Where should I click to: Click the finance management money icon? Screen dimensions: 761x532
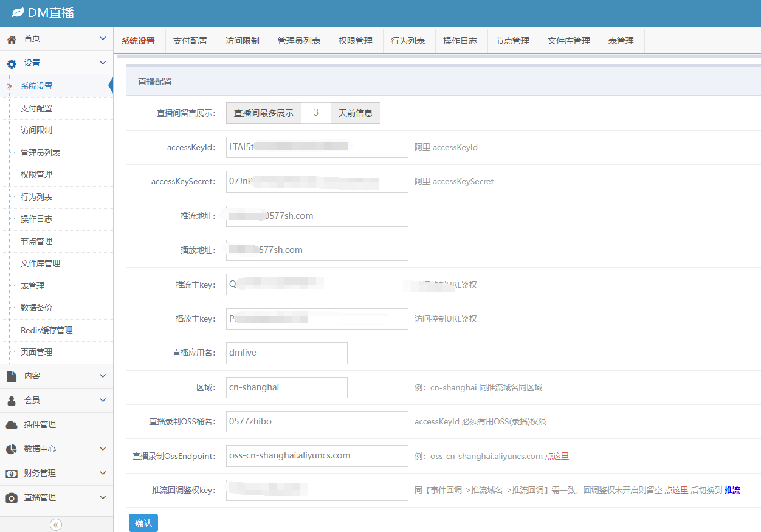(x=12, y=474)
